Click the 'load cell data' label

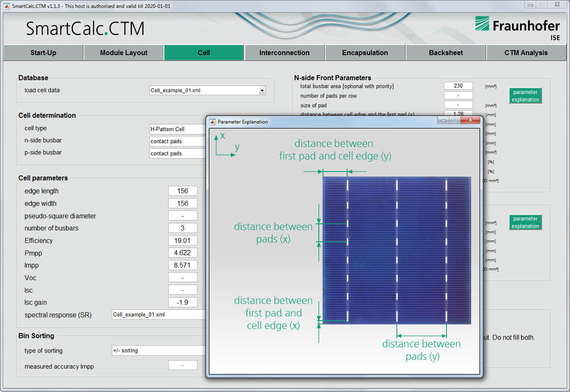[x=42, y=90]
